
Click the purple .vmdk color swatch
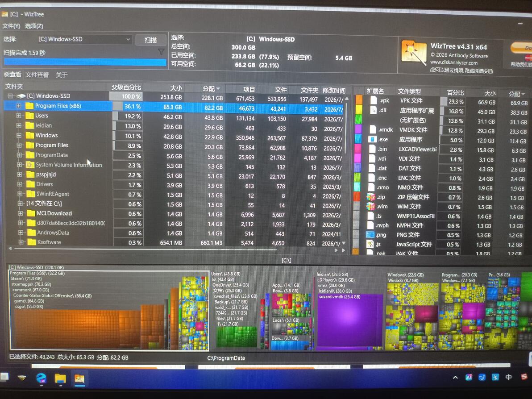(x=358, y=129)
